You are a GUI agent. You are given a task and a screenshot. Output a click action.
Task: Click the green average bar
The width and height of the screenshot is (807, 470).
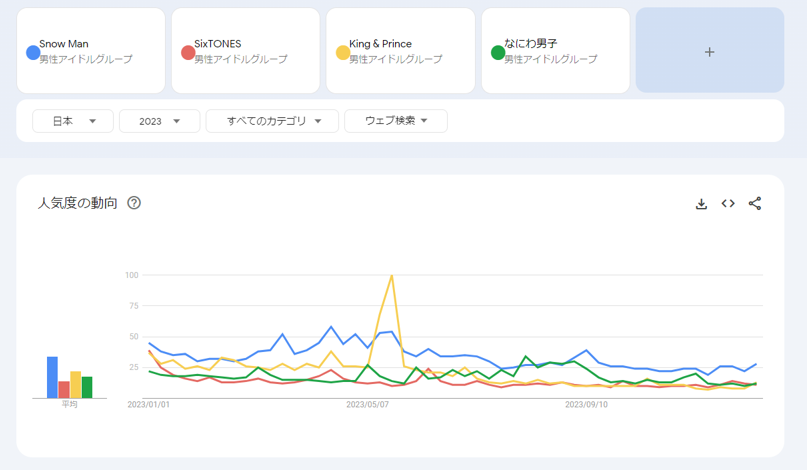point(87,388)
